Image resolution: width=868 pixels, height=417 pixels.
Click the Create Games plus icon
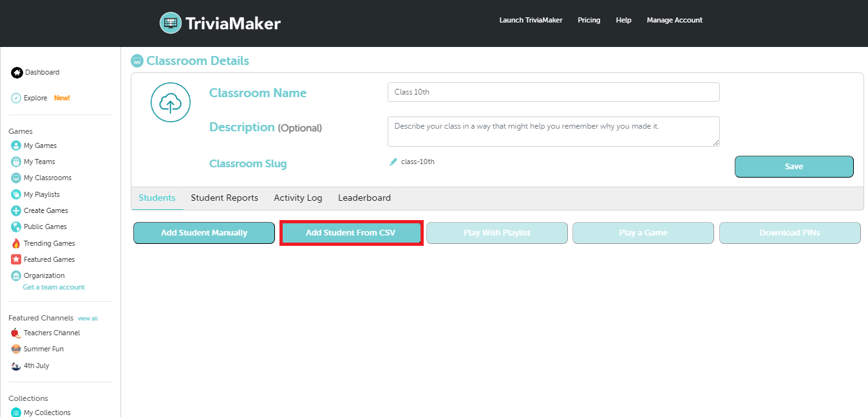point(16,210)
